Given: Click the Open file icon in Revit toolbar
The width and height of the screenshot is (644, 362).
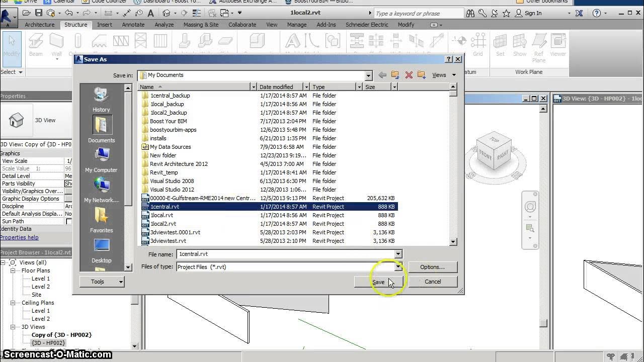Looking at the screenshot, I should [x=27, y=13].
